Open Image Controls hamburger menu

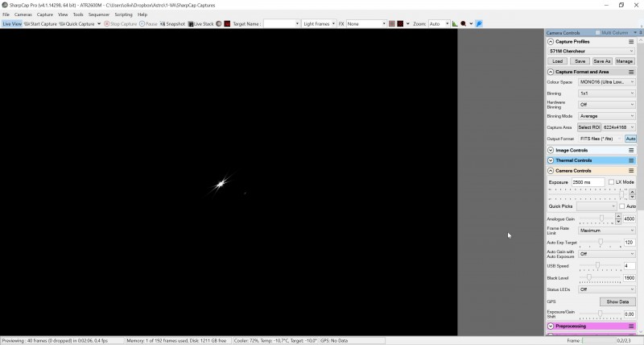point(631,151)
